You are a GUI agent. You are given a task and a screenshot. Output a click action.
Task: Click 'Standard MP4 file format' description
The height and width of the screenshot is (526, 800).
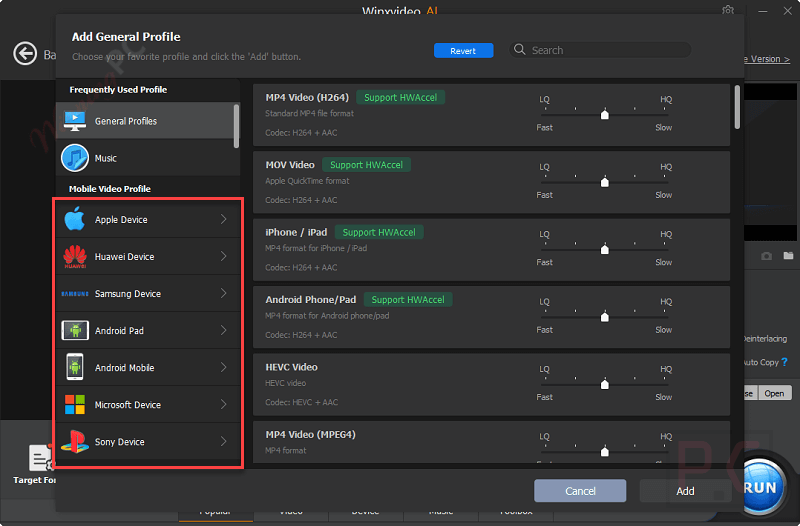[x=309, y=113]
